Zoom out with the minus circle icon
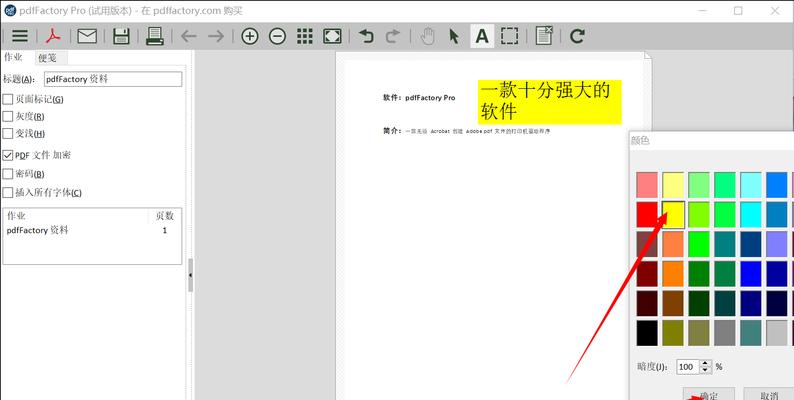The image size is (794, 400). coord(277,36)
